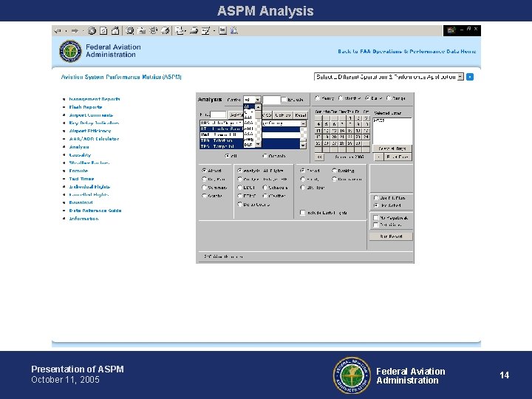The image size is (532, 399).
Task: Tick the Include Early Flights checkbox
Action: coord(302,213)
